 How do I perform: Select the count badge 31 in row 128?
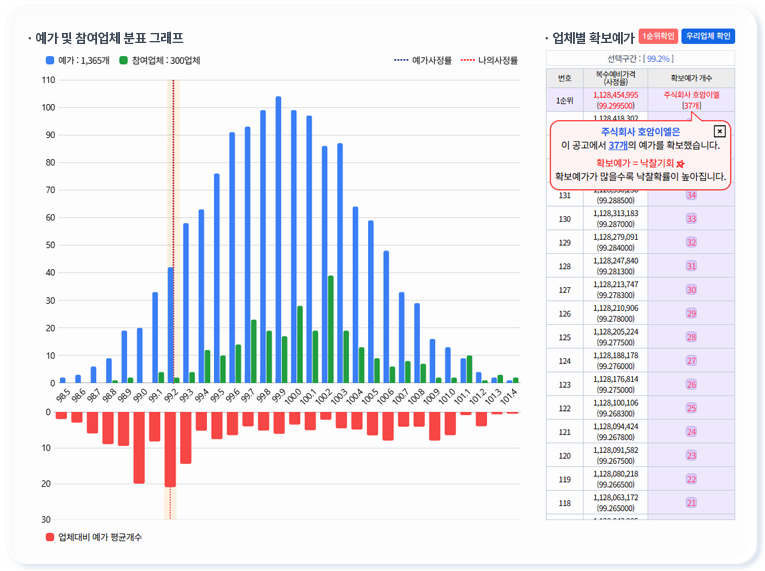pyautogui.click(x=691, y=266)
